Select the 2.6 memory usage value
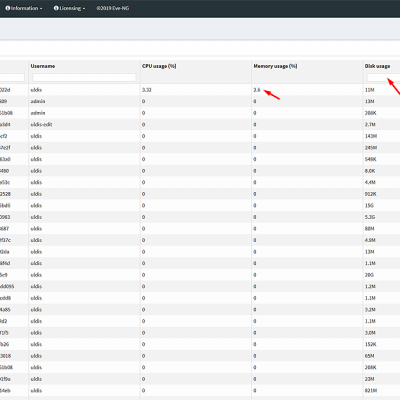Screen dimensions: 400x400 point(257,90)
